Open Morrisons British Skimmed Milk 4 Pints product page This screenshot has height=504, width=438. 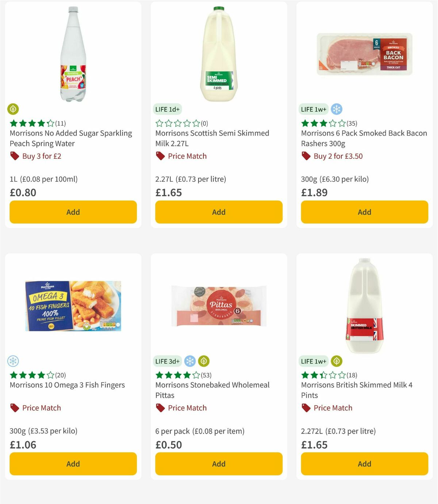[x=357, y=390]
